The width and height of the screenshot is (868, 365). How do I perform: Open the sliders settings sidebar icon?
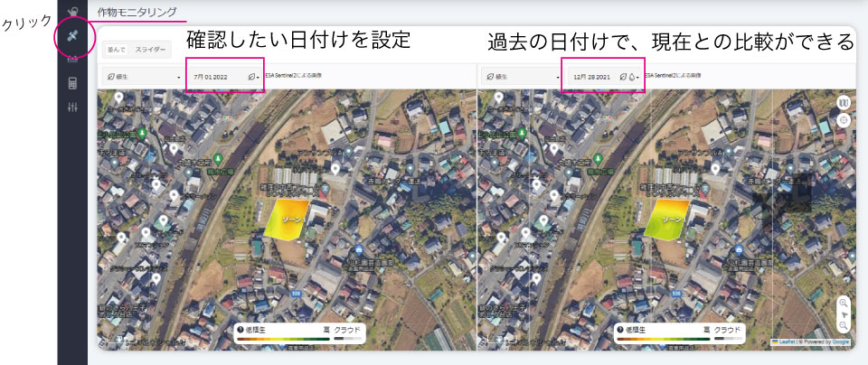coord(72,108)
